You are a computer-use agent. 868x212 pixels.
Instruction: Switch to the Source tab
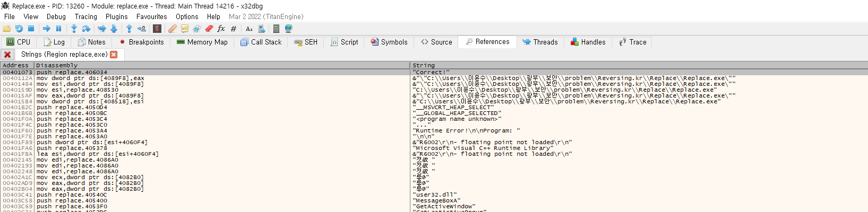click(x=436, y=42)
